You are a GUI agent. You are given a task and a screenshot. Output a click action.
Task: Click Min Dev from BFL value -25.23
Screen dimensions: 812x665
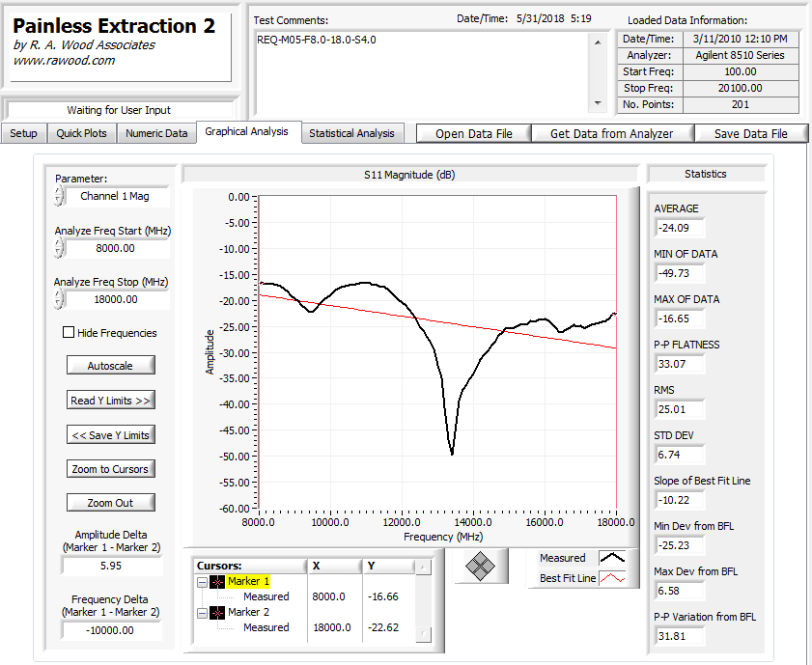(679, 545)
